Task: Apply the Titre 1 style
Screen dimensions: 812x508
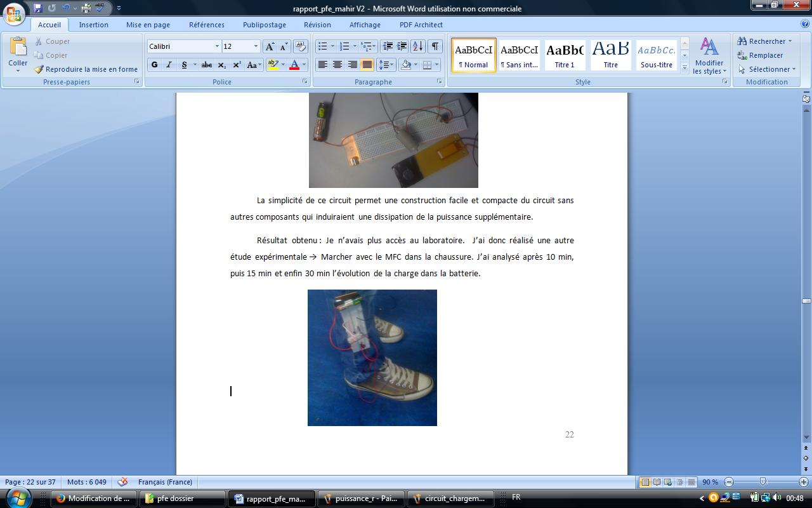Action: click(x=565, y=55)
